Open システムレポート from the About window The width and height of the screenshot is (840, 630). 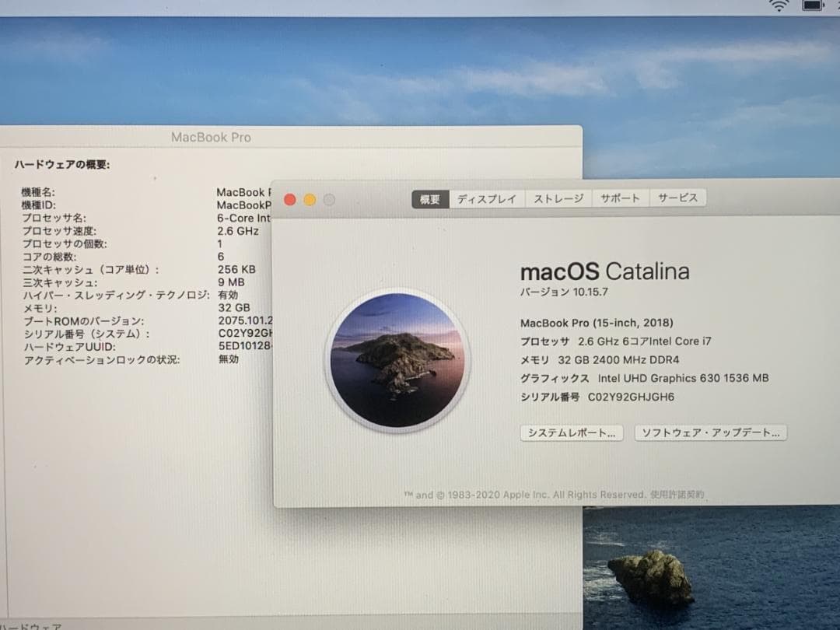point(572,432)
